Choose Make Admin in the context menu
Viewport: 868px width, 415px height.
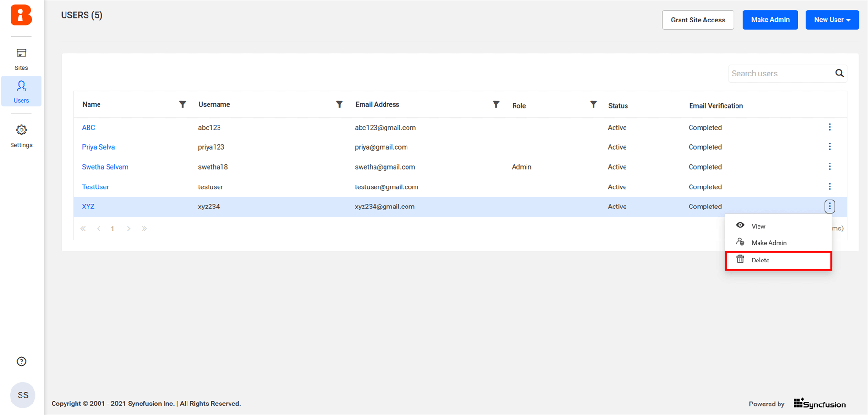pyautogui.click(x=769, y=243)
